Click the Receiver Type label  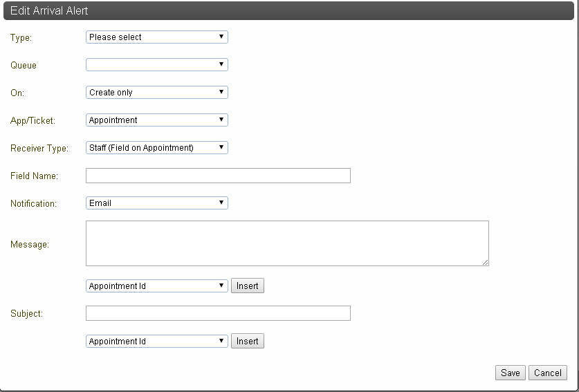point(39,148)
